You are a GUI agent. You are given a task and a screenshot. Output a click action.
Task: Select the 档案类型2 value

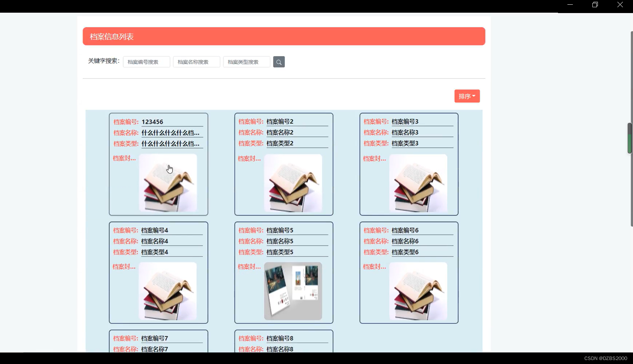click(280, 143)
